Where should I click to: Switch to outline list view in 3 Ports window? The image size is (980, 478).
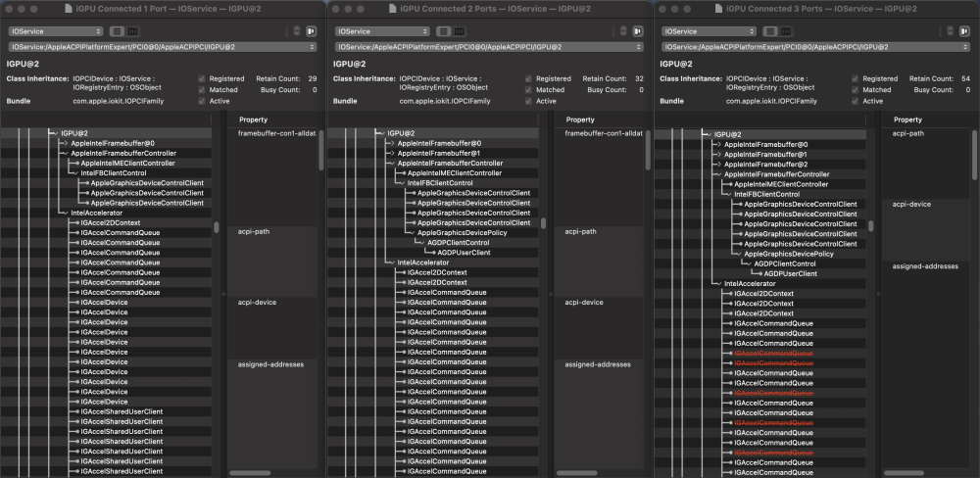771,31
